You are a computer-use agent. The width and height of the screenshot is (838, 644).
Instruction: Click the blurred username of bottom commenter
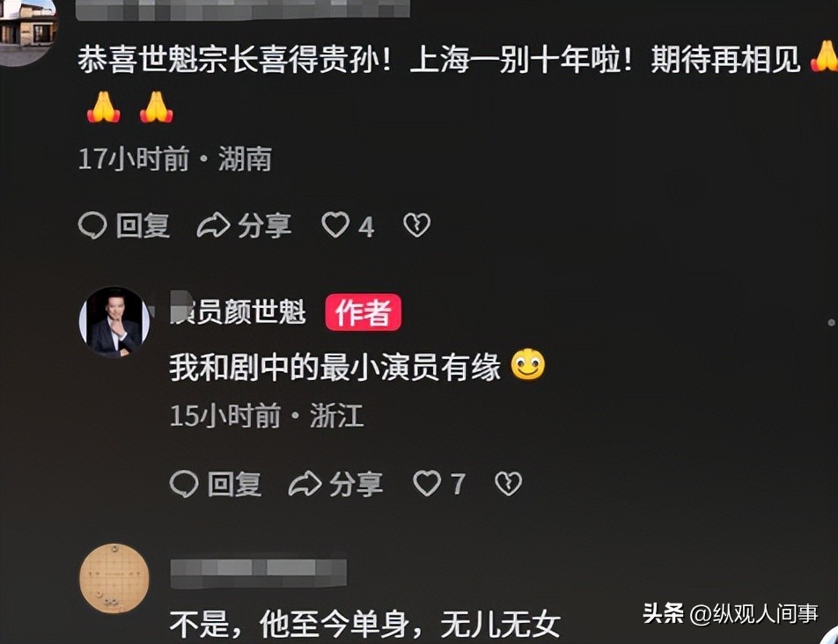point(259,573)
